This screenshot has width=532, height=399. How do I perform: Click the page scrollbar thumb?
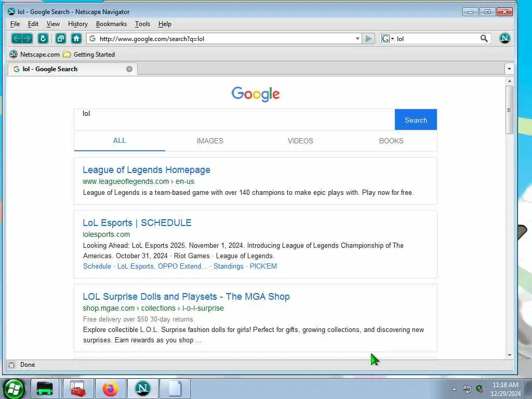[x=509, y=110]
